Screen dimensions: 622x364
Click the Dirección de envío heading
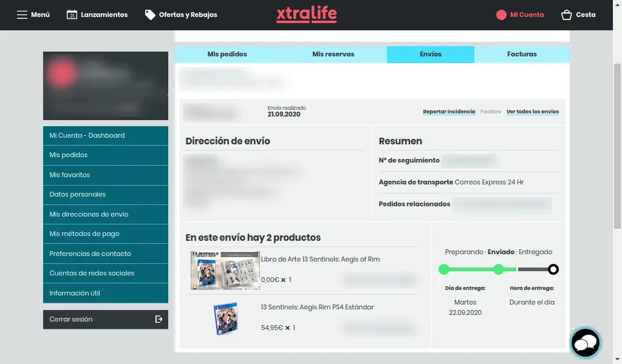228,141
